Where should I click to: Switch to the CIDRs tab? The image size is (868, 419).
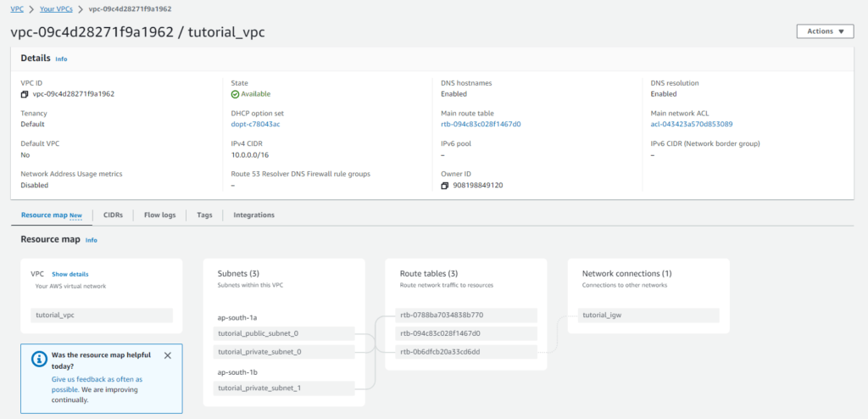[x=113, y=215]
